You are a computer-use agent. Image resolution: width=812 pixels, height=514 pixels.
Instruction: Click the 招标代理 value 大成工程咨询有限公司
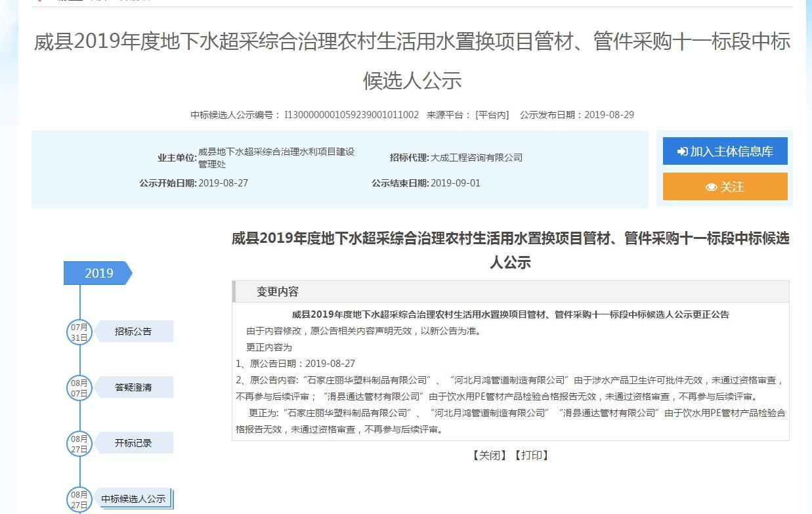tap(477, 158)
